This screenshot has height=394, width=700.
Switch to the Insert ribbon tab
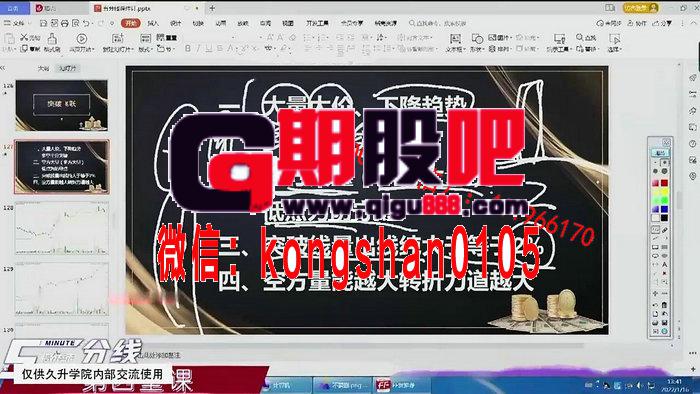coord(153,23)
